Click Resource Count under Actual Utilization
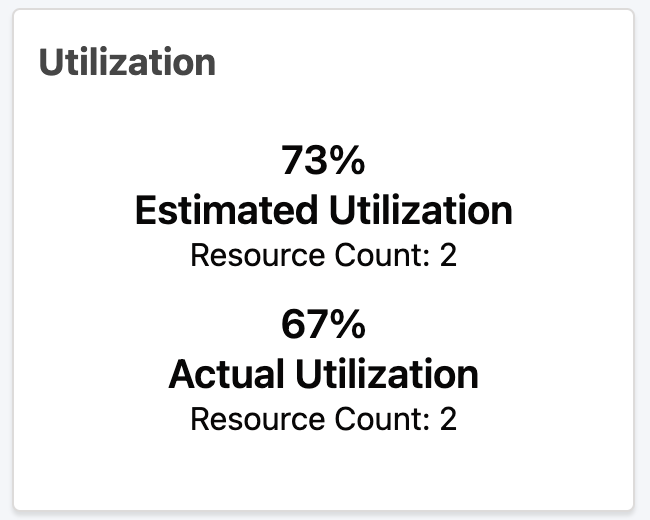 [324, 419]
